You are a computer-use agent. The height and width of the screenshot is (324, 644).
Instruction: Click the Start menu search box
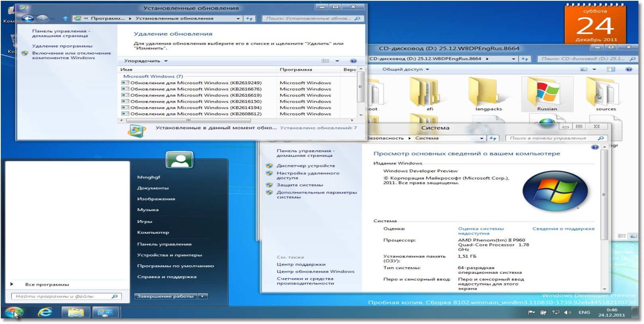point(67,296)
